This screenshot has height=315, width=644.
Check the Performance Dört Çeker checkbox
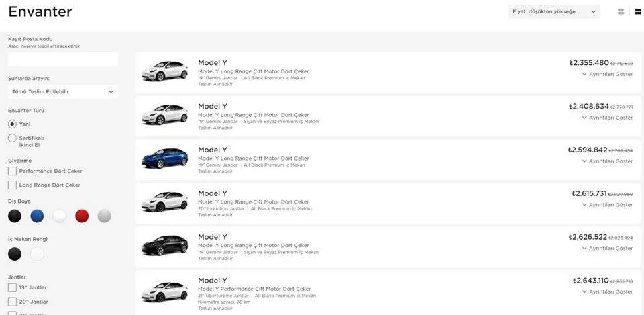[x=12, y=171]
